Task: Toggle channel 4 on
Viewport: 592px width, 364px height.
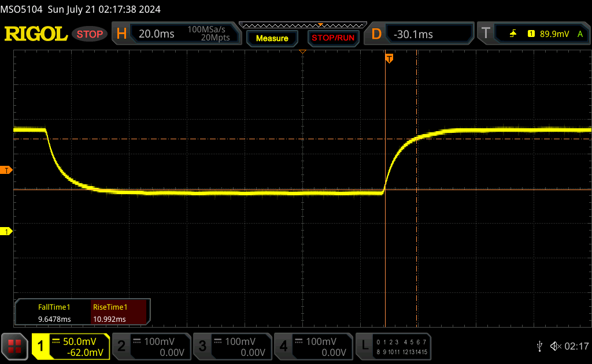Action: pyautogui.click(x=283, y=346)
